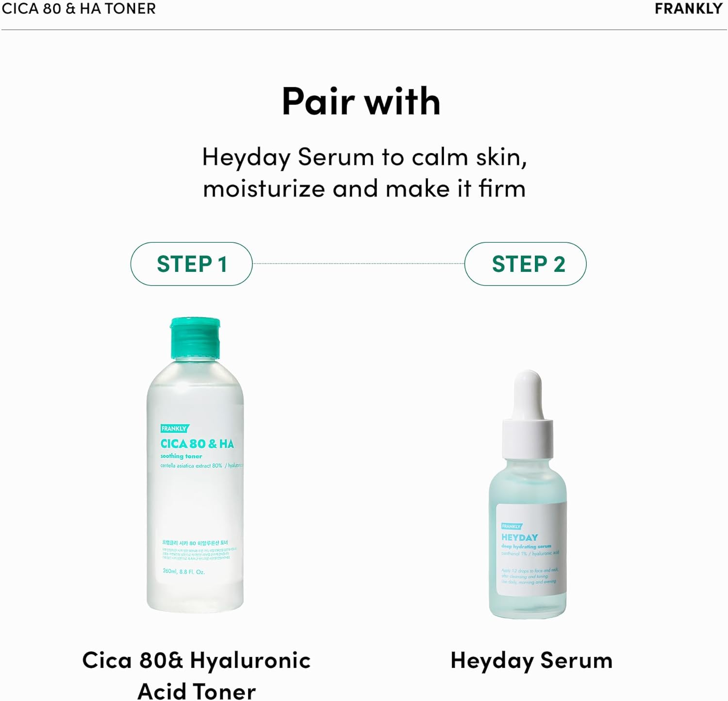Select the Cica 80 & HA toner bottle
728x701 pixels.
coord(195,465)
